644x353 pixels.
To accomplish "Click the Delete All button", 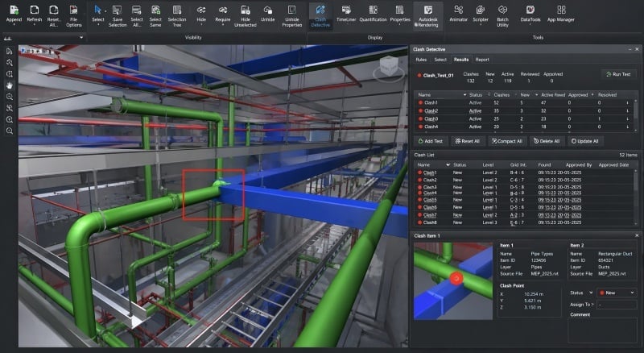I will 547,141.
